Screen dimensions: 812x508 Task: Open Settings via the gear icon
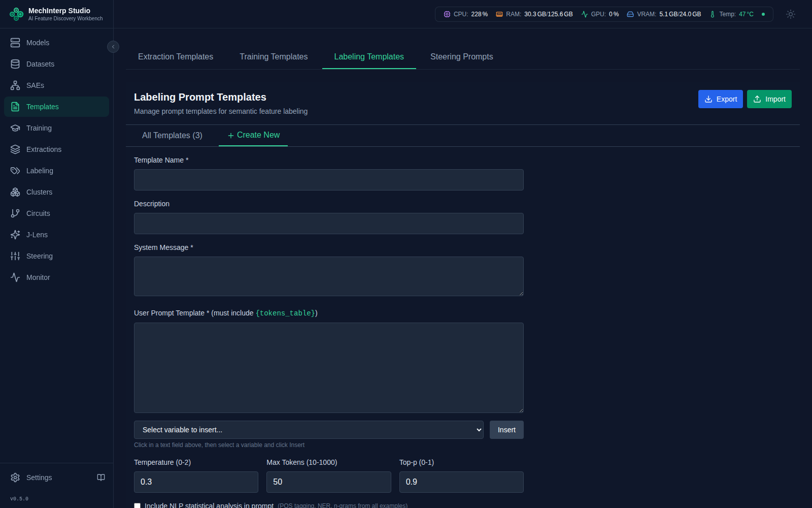15,478
